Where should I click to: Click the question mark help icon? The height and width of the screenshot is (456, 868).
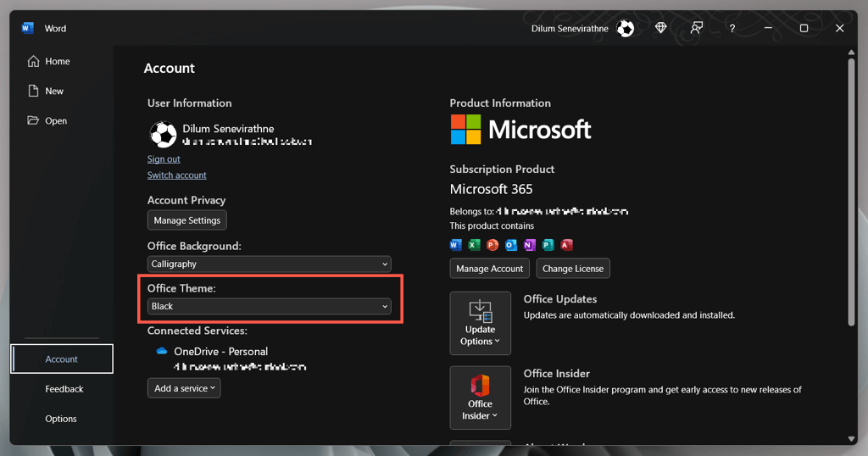pyautogui.click(x=732, y=29)
